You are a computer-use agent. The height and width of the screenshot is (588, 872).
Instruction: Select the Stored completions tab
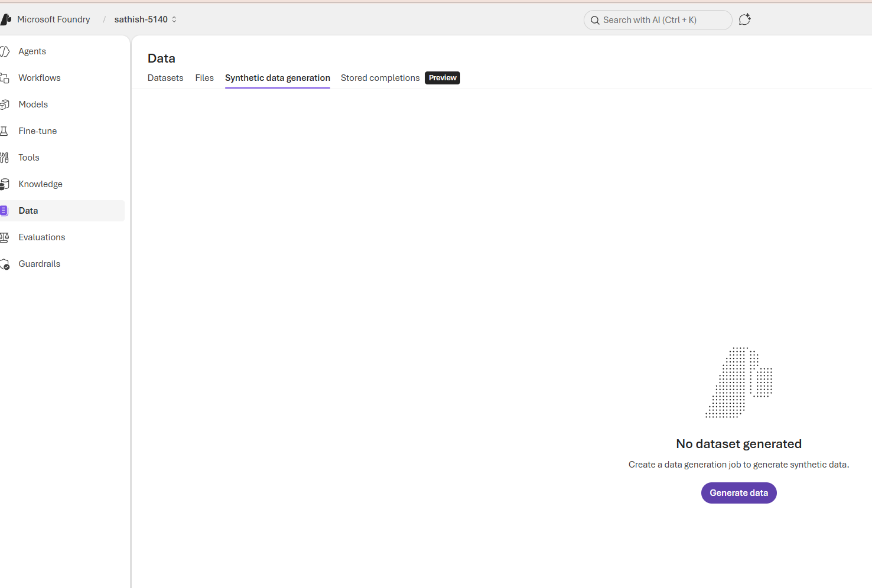380,78
